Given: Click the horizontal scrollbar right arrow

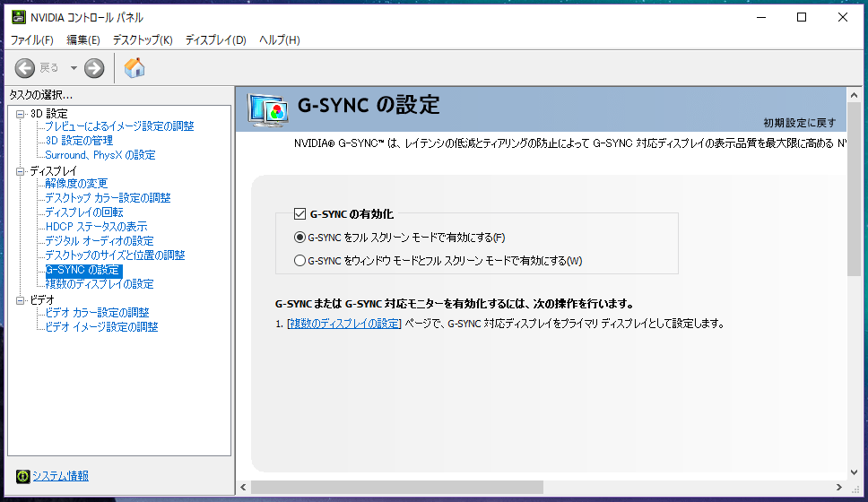Looking at the screenshot, I should pos(839,487).
